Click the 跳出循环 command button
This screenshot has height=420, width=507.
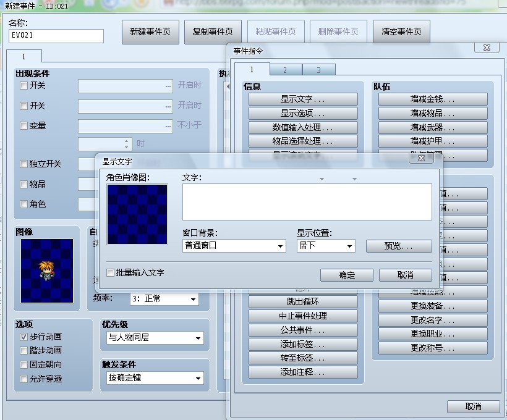(304, 302)
